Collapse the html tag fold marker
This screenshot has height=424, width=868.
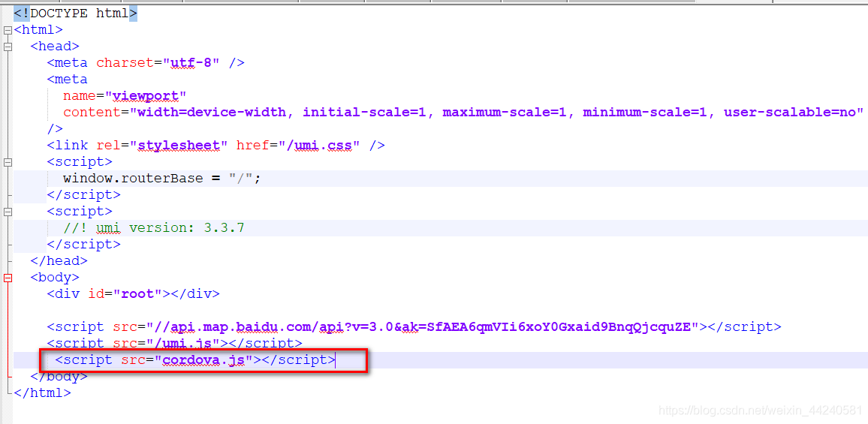8,31
